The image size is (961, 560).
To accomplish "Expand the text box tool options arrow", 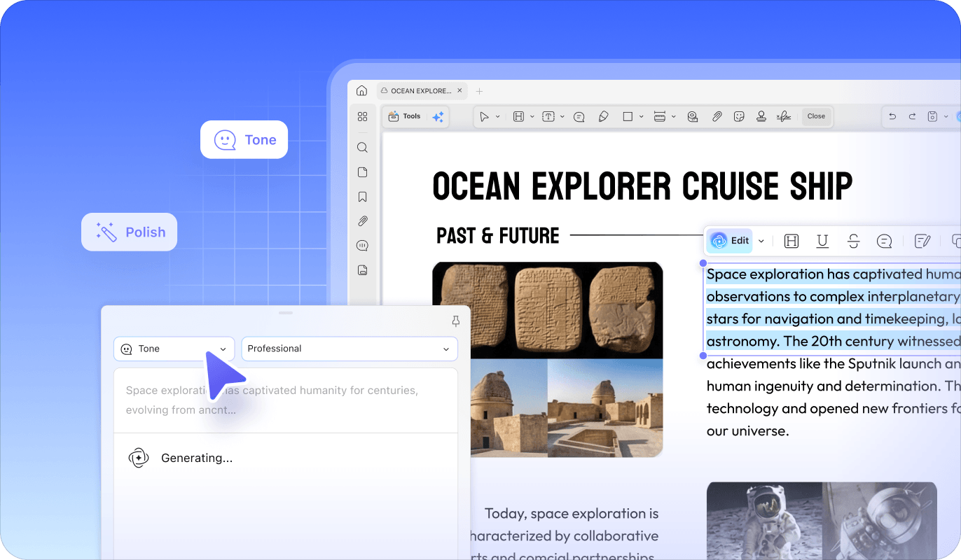I will tap(562, 117).
